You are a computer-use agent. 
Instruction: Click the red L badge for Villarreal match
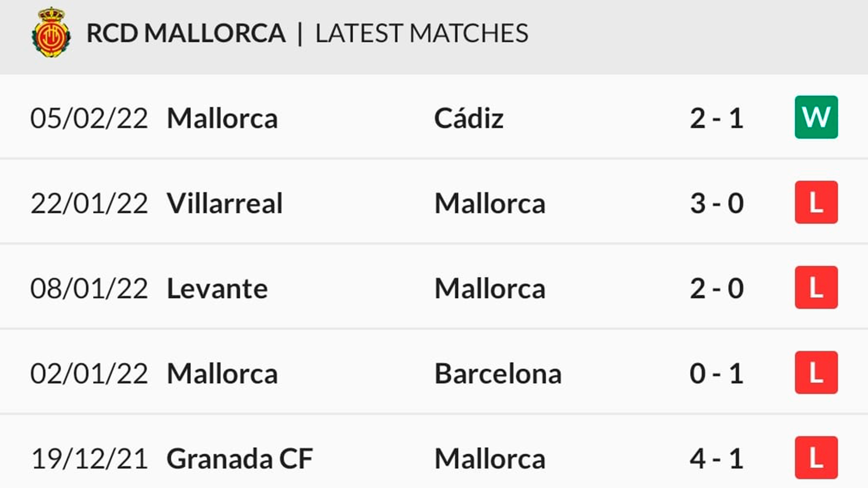816,202
